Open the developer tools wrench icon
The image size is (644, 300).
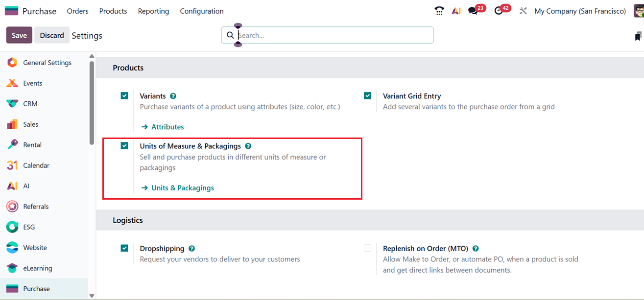(523, 10)
